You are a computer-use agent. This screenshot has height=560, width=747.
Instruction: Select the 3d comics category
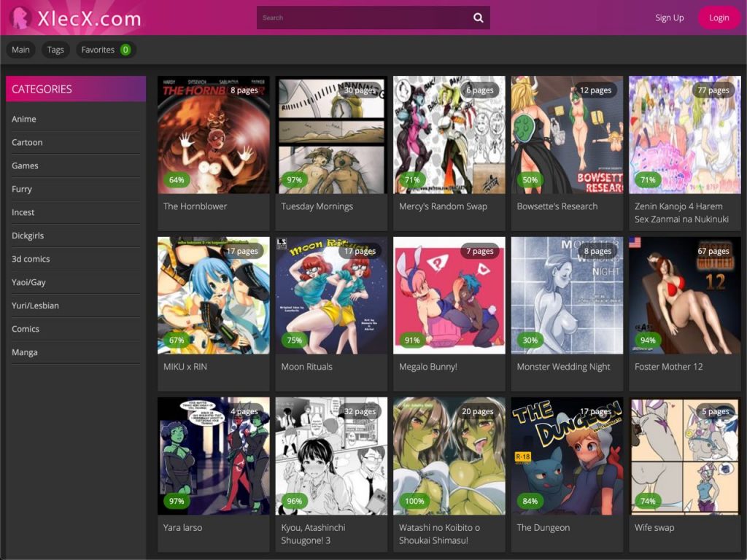pyautogui.click(x=31, y=259)
